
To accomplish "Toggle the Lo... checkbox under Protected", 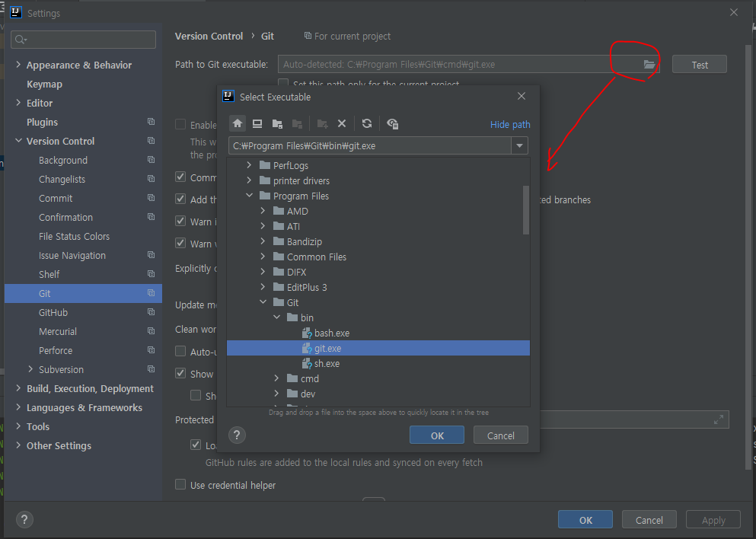I will [x=196, y=445].
